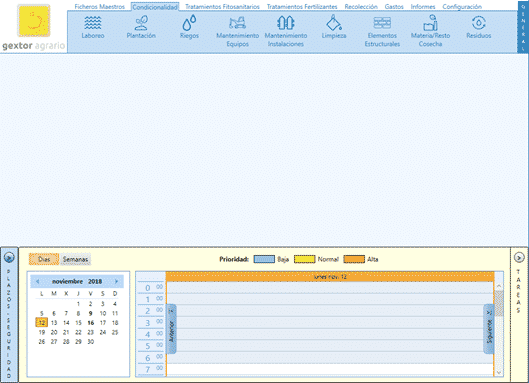This screenshot has width=529, height=383.
Task: Select day 22 in the calendar
Action: click(78, 332)
